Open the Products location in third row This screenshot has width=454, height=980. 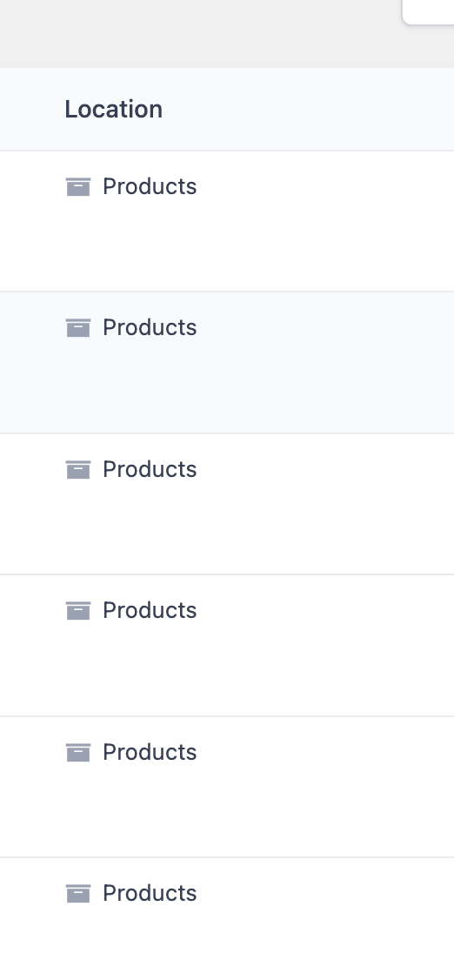150,469
